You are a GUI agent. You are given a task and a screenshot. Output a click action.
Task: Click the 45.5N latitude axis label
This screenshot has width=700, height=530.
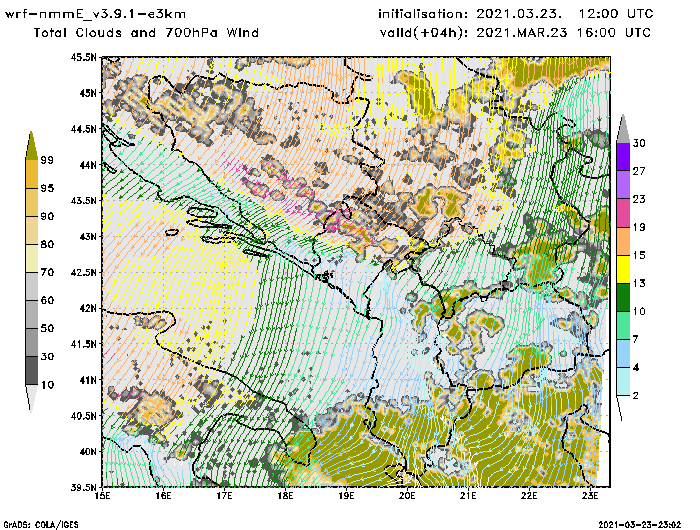[83, 57]
